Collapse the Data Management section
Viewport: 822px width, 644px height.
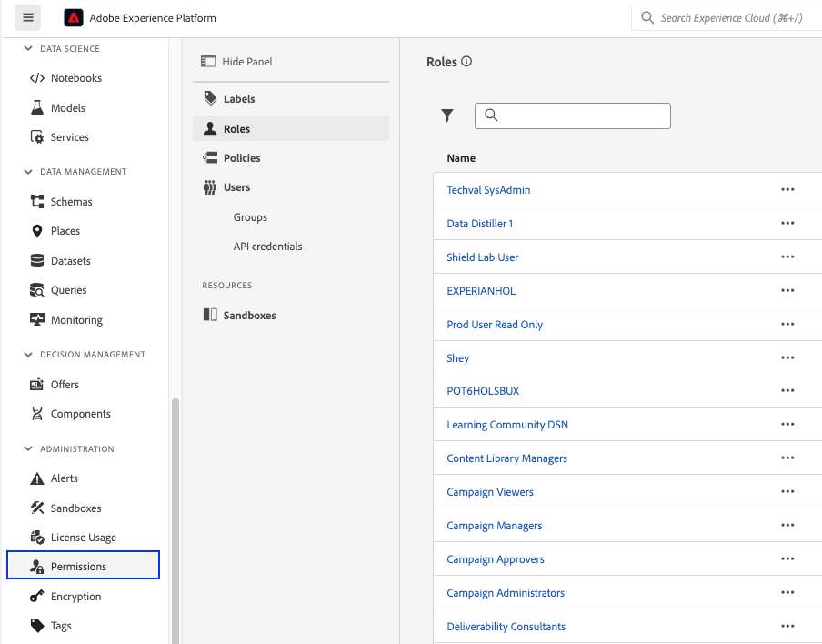(28, 172)
